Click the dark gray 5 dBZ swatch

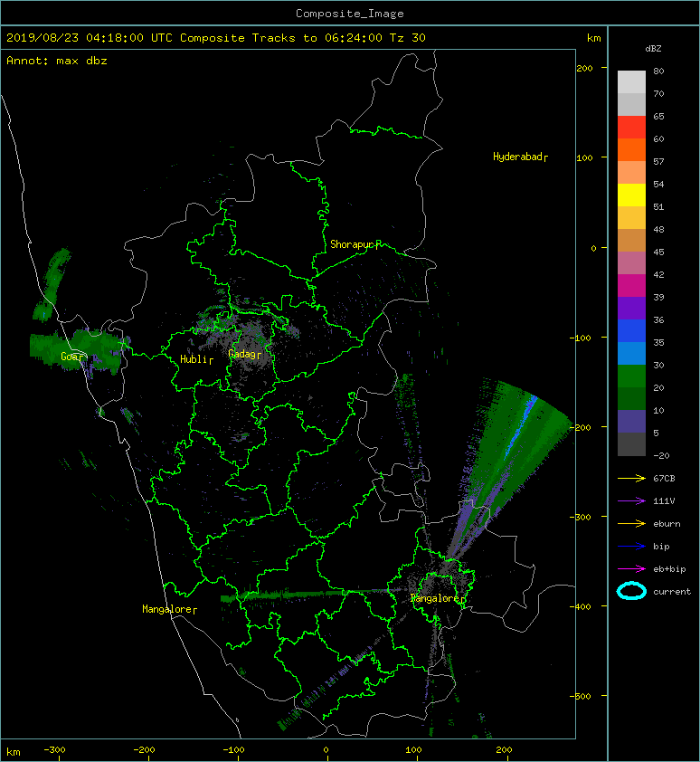click(x=631, y=443)
